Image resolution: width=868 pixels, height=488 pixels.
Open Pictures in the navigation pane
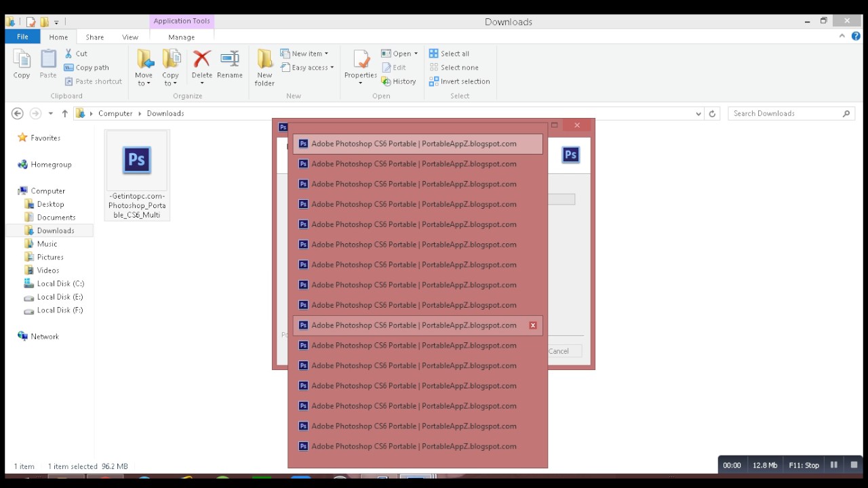point(50,258)
